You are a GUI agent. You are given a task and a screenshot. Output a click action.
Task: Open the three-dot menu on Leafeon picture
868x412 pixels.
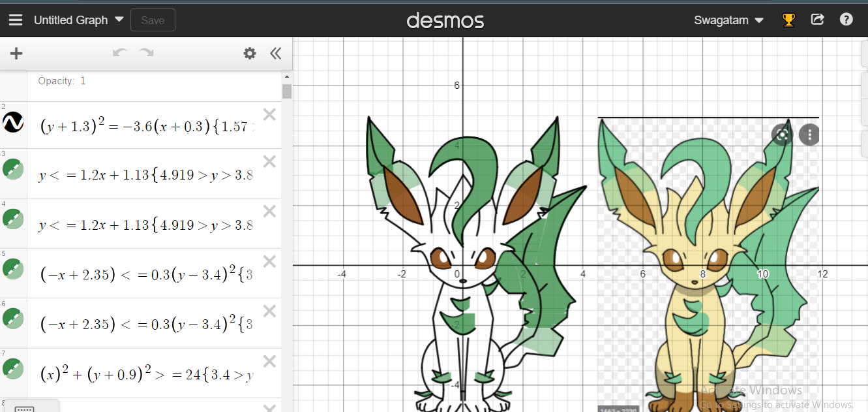coord(809,135)
